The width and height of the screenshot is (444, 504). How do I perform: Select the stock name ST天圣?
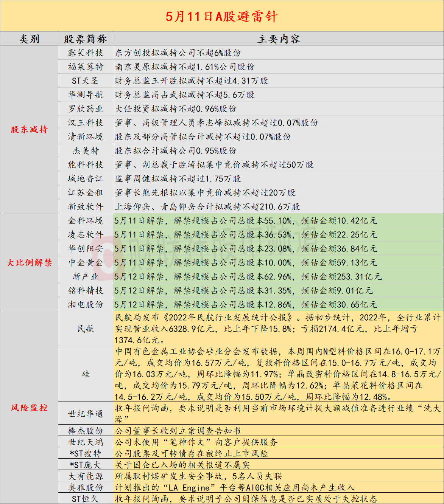[86, 81]
